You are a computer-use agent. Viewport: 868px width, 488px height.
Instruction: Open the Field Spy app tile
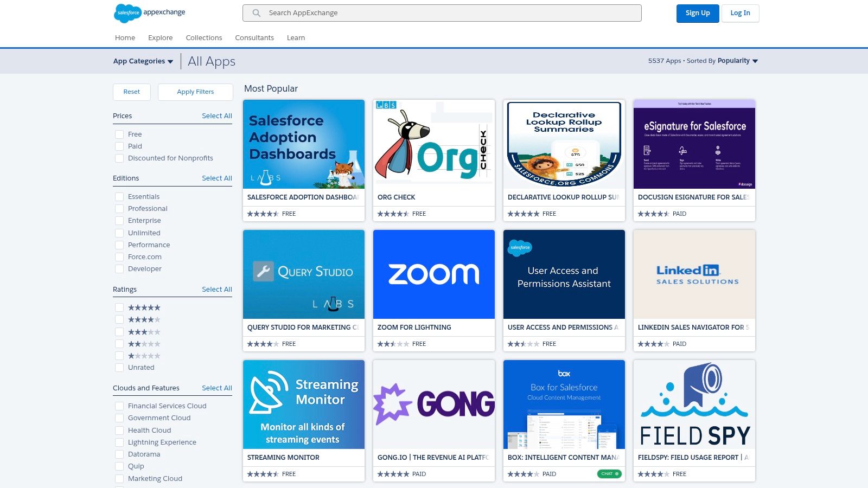tap(694, 404)
